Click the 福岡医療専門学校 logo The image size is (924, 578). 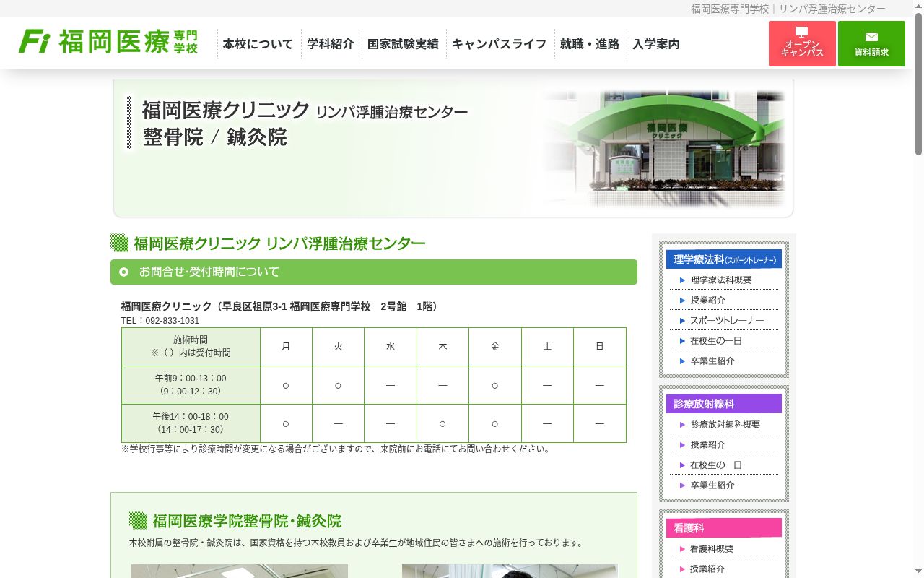click(108, 42)
